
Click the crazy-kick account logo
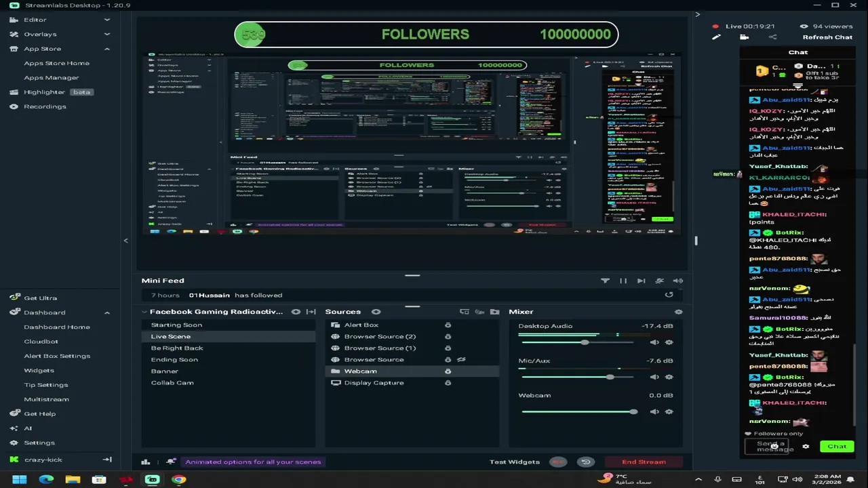click(x=14, y=460)
